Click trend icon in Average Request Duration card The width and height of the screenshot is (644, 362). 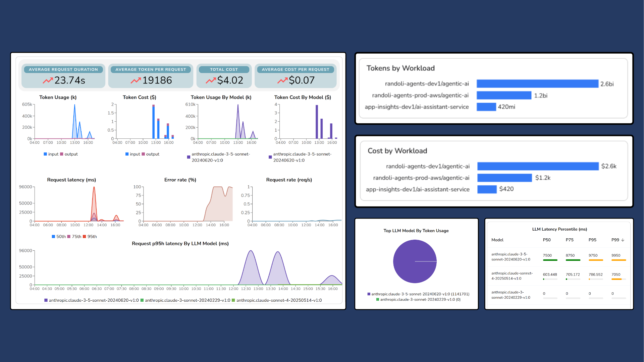[48, 80]
